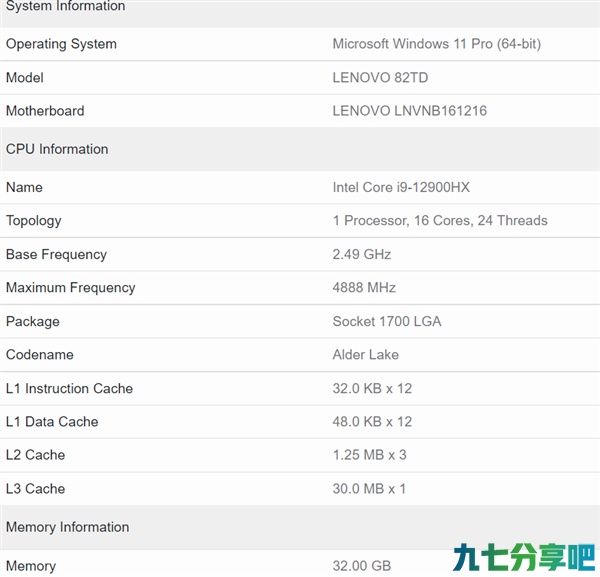The height and width of the screenshot is (577, 600).
Task: Click the 'Memory' row label
Action: click(31, 566)
